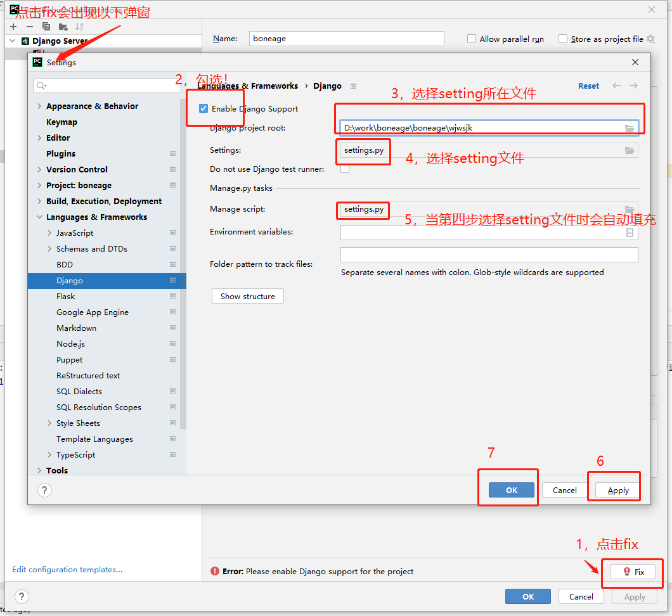Click the back navigation arrow in Settings

pyautogui.click(x=616, y=86)
